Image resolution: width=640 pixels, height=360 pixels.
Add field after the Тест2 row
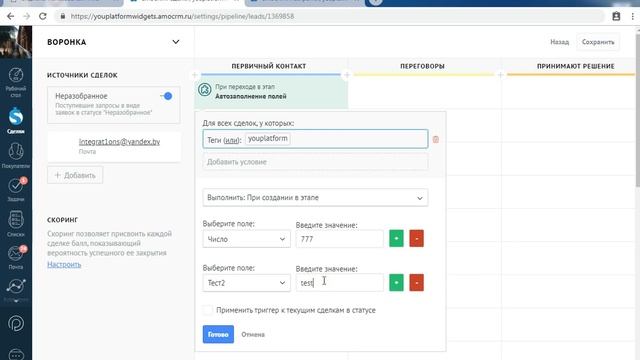pyautogui.click(x=396, y=282)
